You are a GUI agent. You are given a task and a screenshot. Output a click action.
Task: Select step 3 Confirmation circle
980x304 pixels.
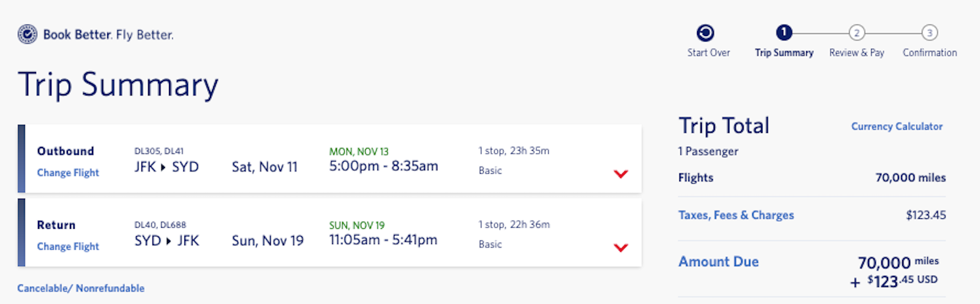pos(930,32)
